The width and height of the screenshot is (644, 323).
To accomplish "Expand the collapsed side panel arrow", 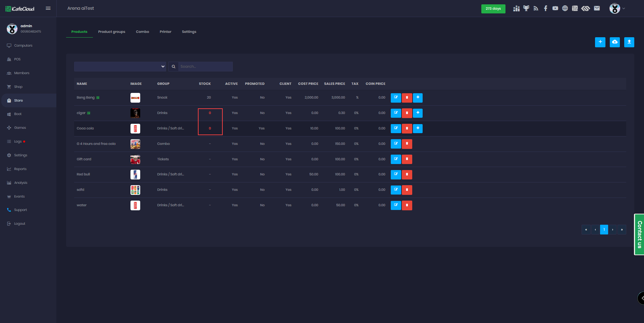I will click(641, 298).
